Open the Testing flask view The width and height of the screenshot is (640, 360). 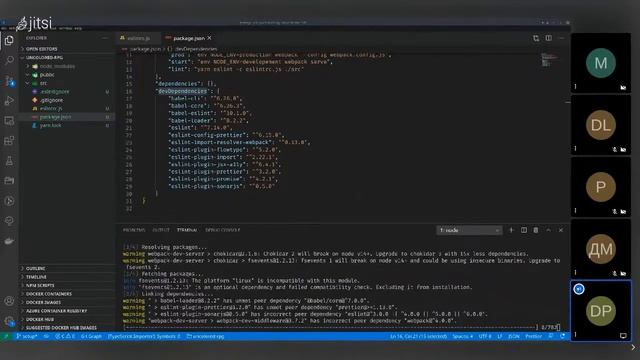tap(9, 161)
